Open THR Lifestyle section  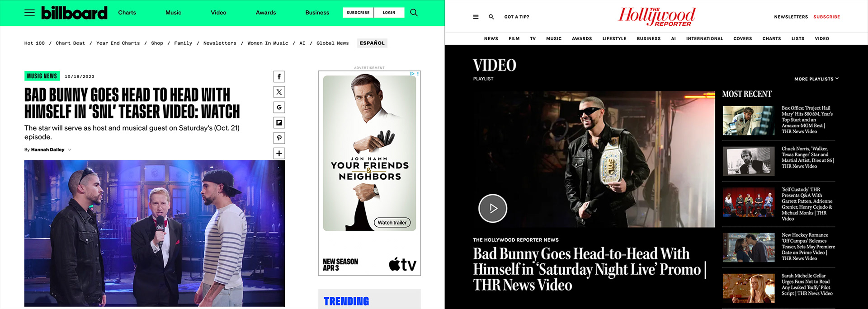(x=614, y=39)
